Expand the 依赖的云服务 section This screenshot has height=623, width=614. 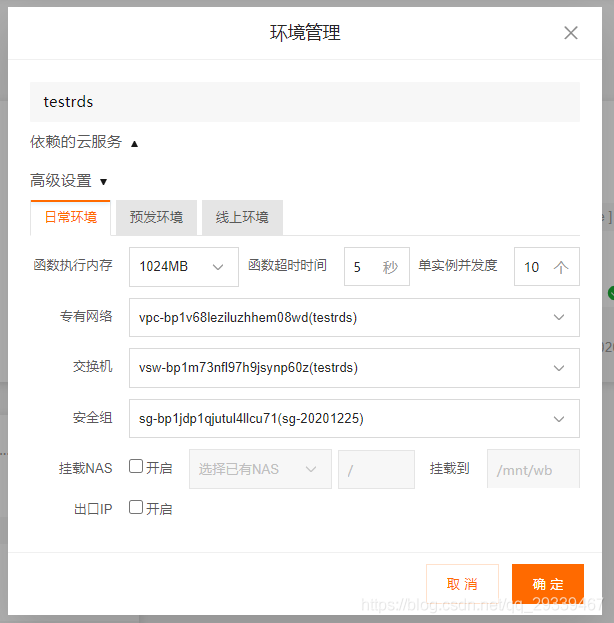coord(84,142)
